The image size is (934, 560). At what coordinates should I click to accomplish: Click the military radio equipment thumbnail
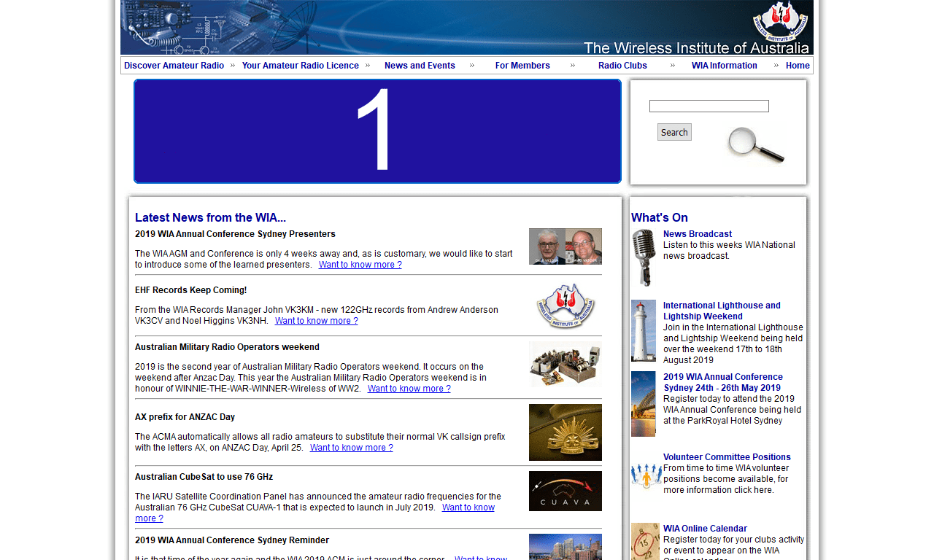click(566, 365)
